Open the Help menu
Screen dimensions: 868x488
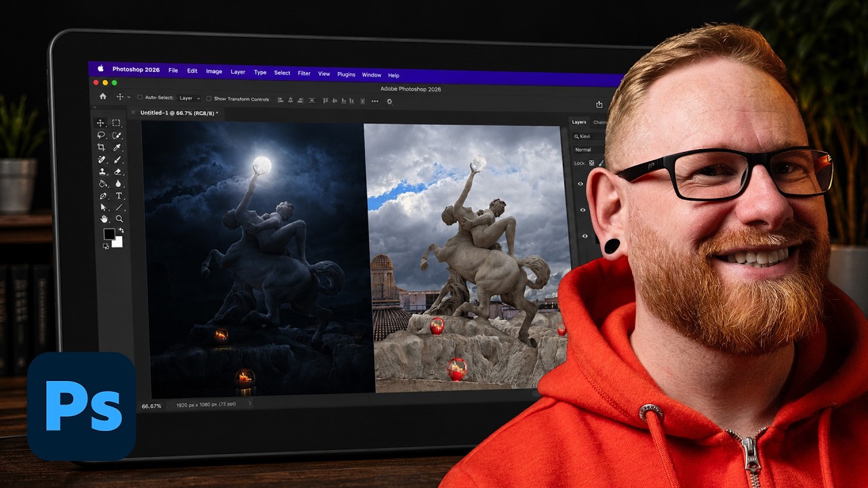point(393,75)
